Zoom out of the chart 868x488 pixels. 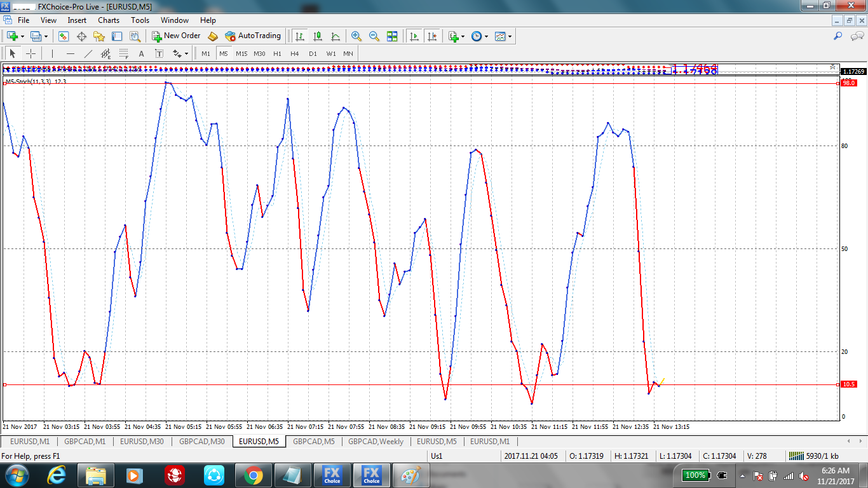pos(374,36)
